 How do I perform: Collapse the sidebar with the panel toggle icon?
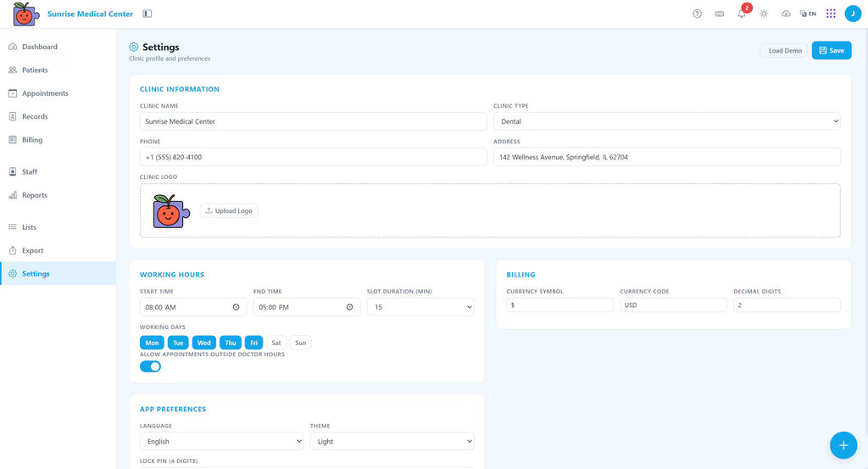pyautogui.click(x=147, y=14)
